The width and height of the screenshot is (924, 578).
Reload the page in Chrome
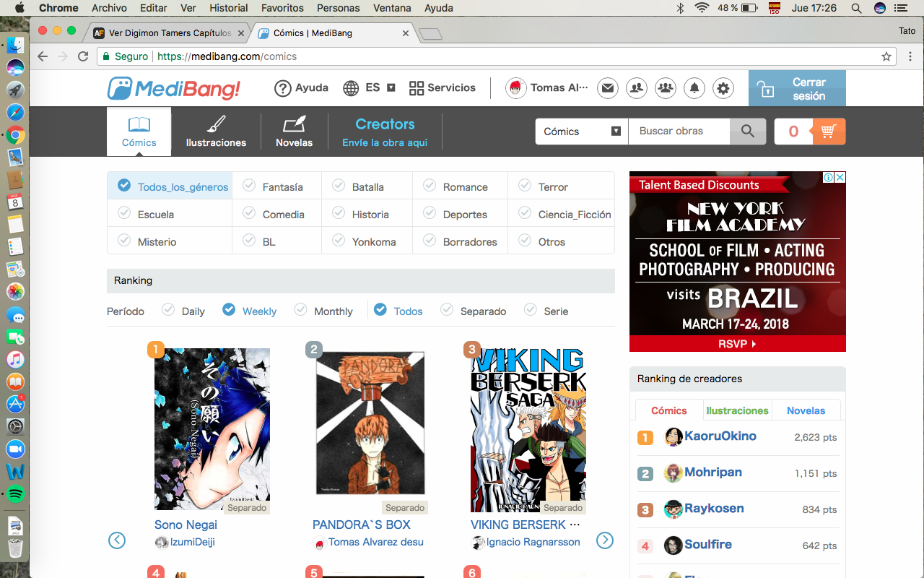(83, 56)
